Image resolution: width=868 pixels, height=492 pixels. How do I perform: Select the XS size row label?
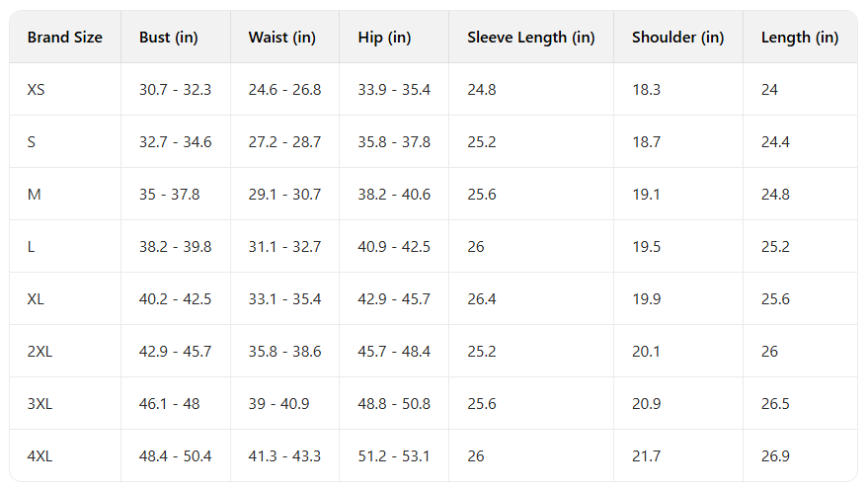pyautogui.click(x=36, y=90)
